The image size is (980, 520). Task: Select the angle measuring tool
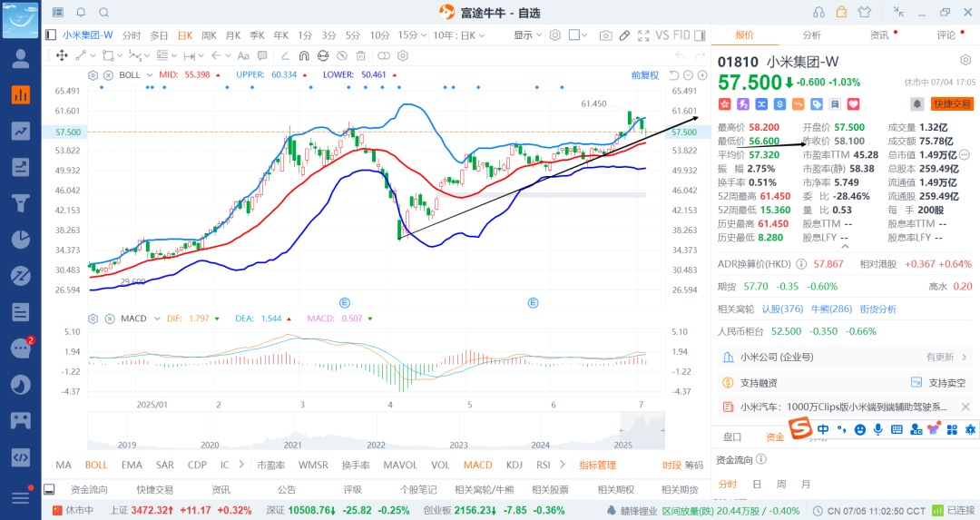coord(284,55)
